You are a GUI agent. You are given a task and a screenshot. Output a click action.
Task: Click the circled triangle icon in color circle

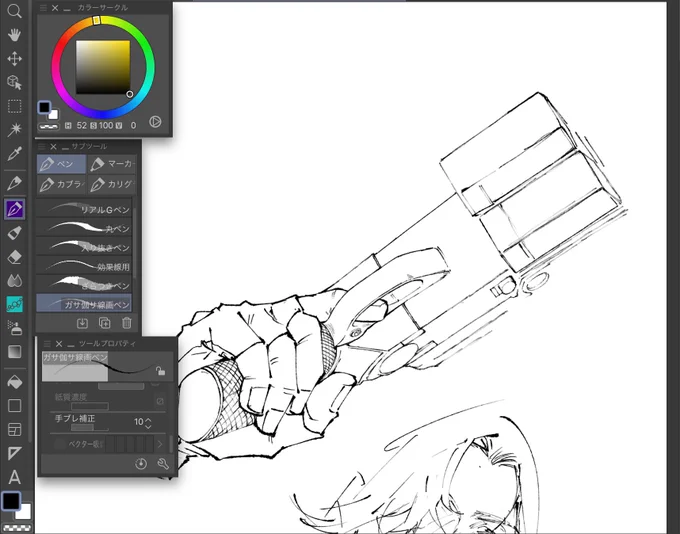tap(155, 122)
